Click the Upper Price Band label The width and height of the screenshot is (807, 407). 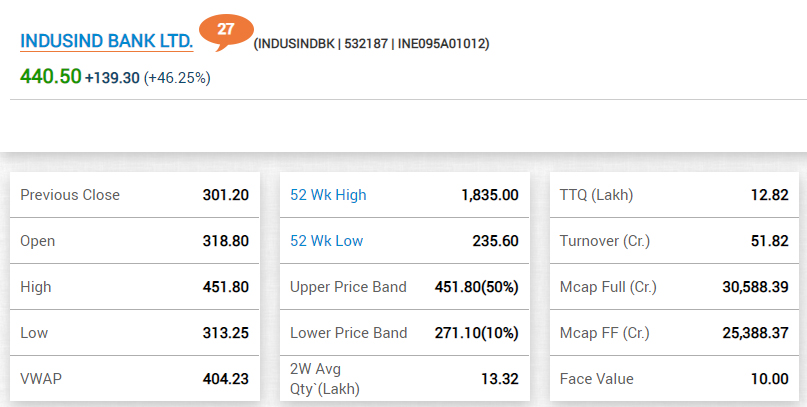click(348, 287)
